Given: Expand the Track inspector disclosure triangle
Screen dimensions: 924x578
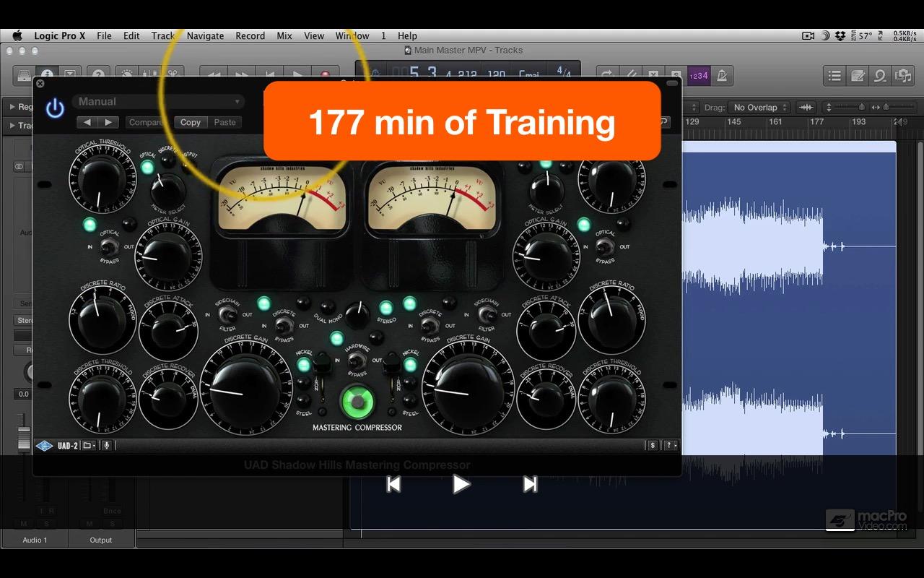Looking at the screenshot, I should [12, 126].
